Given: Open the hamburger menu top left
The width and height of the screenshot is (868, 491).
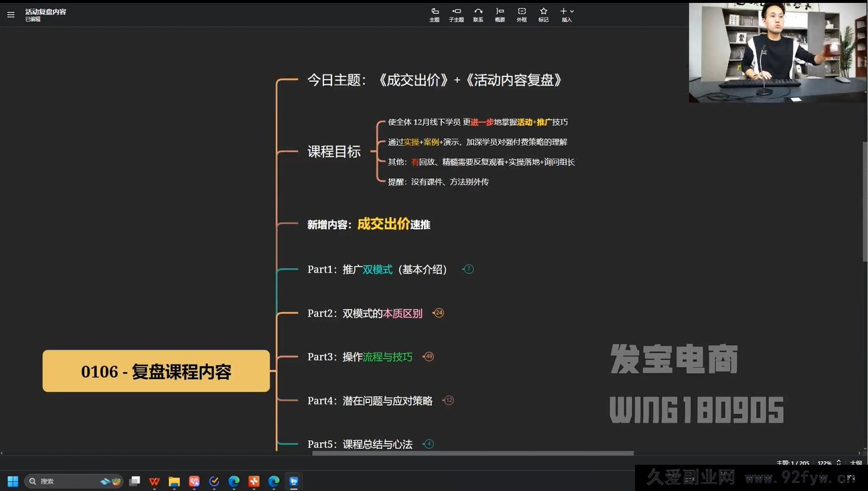Looking at the screenshot, I should (x=10, y=15).
